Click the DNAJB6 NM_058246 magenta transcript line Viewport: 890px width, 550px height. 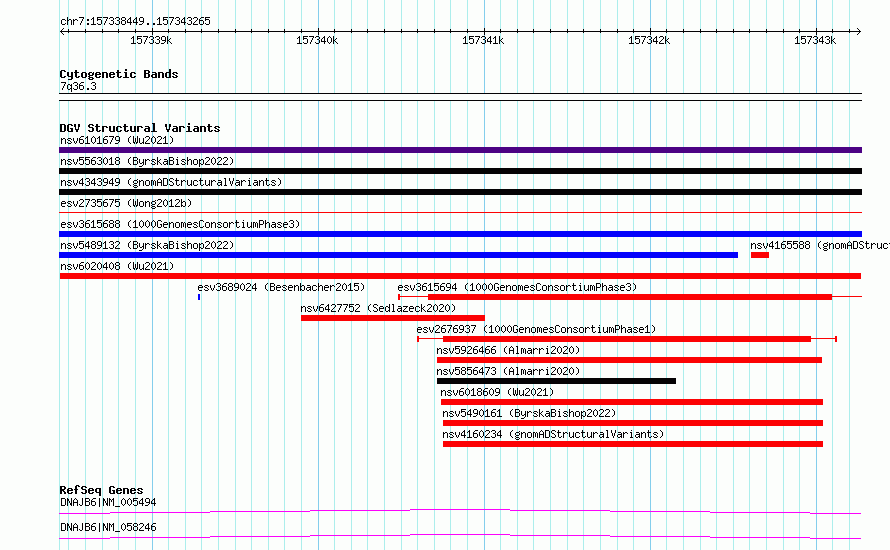click(x=460, y=536)
